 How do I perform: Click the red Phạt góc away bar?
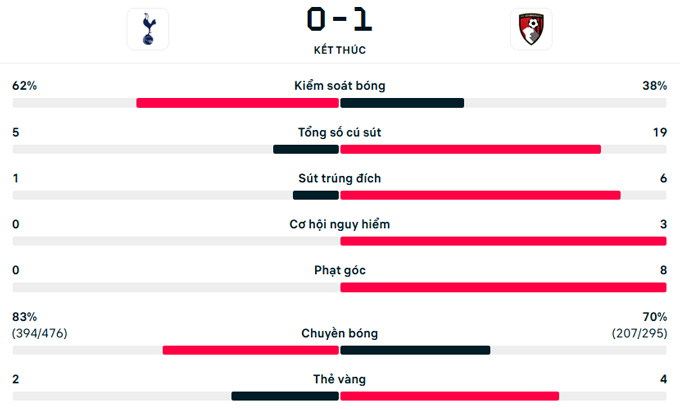503,287
